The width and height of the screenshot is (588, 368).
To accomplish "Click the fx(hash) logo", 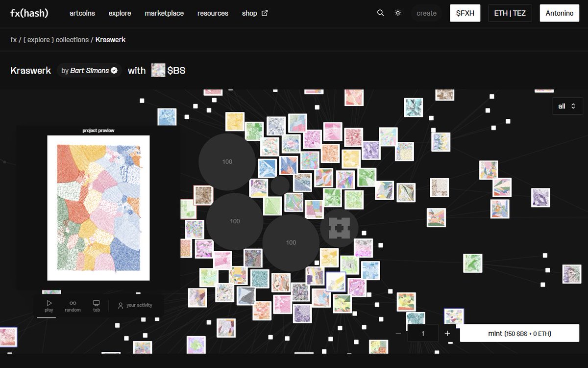I will coord(29,13).
